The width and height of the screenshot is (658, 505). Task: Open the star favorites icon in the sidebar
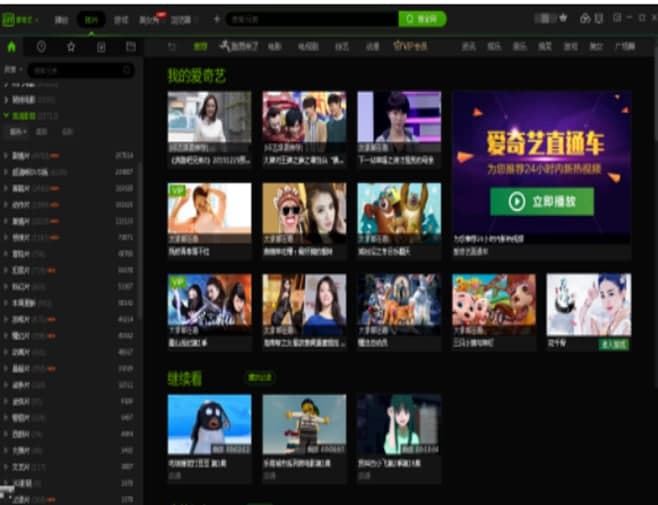[71, 47]
